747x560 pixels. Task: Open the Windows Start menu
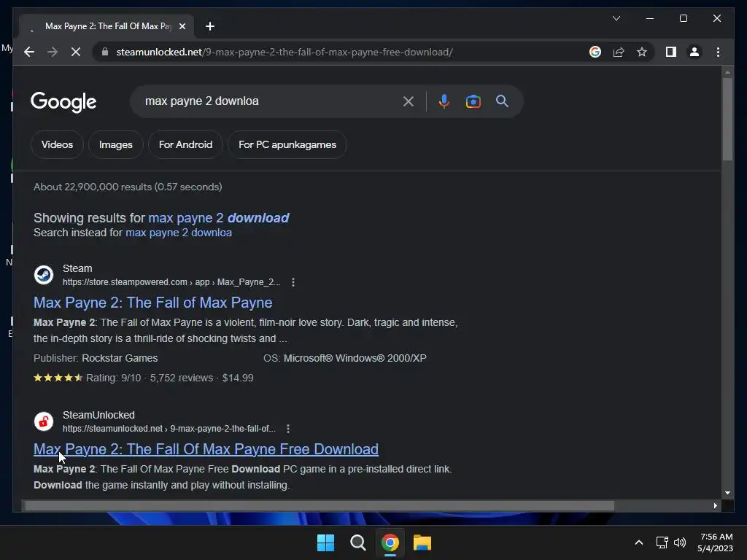[326, 542]
